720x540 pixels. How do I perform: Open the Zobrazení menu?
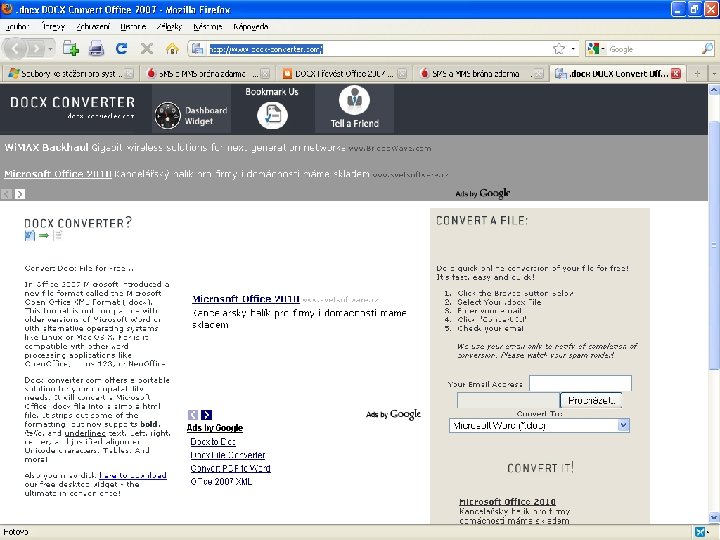[x=93, y=27]
